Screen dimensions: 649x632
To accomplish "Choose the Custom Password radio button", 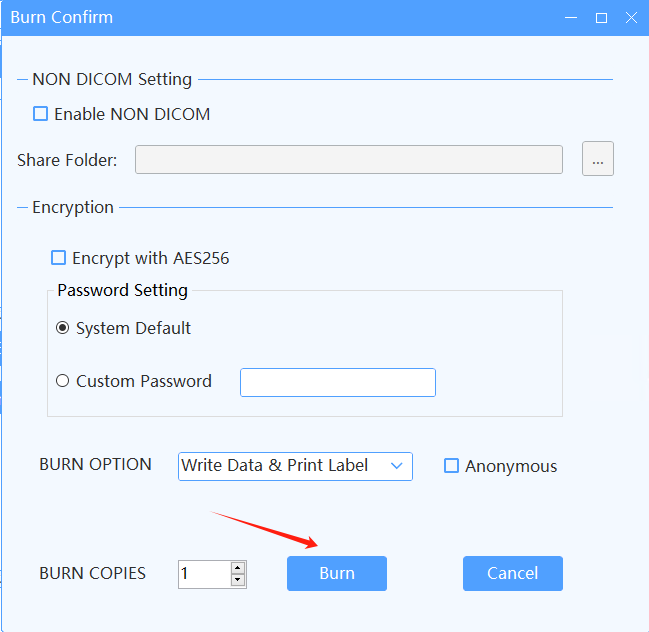I will point(63,381).
